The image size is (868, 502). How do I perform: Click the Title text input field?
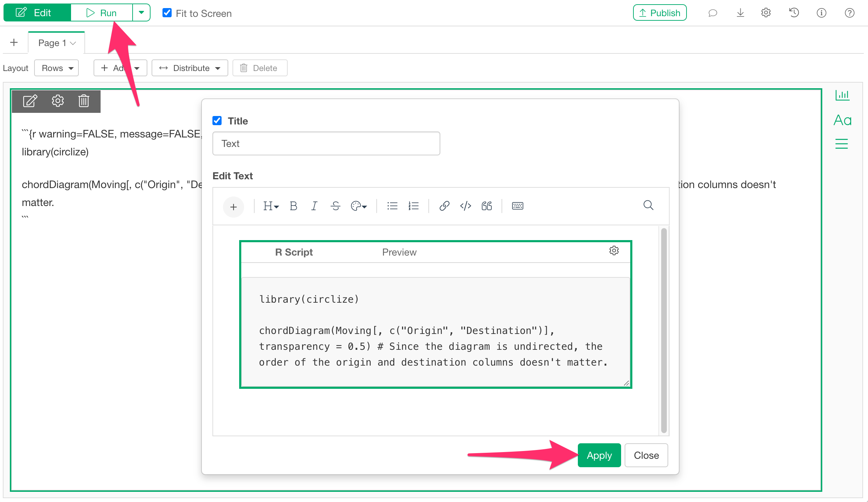tap(326, 143)
